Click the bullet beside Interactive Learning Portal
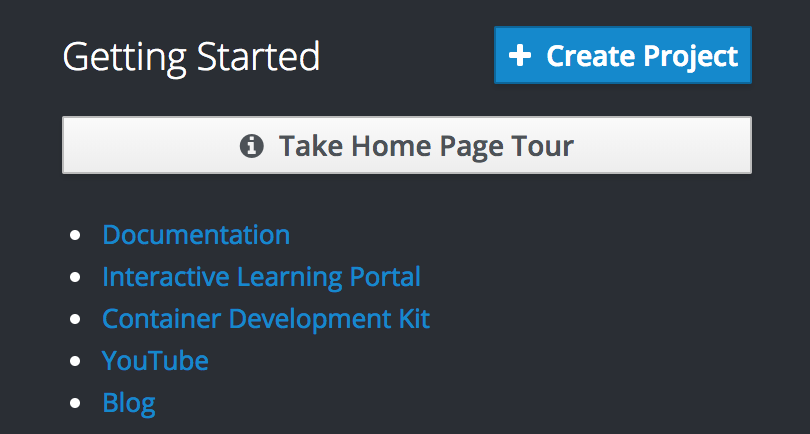The height and width of the screenshot is (434, 810). 75,277
